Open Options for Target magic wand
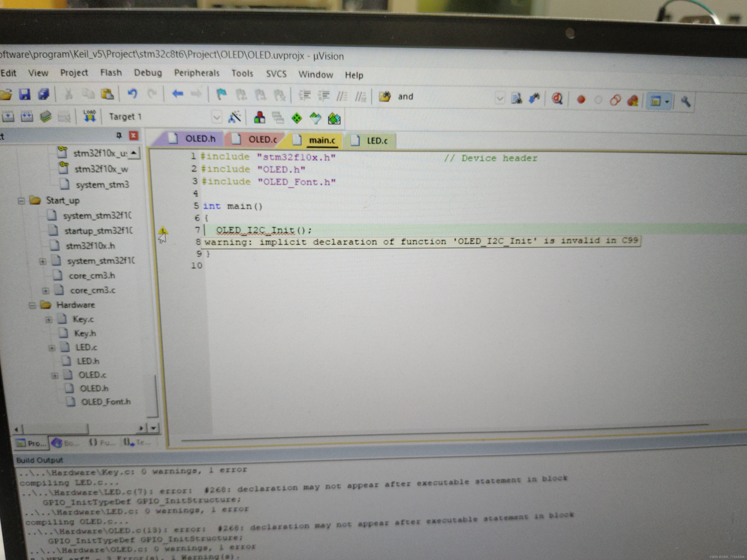The image size is (747, 560). pyautogui.click(x=234, y=117)
